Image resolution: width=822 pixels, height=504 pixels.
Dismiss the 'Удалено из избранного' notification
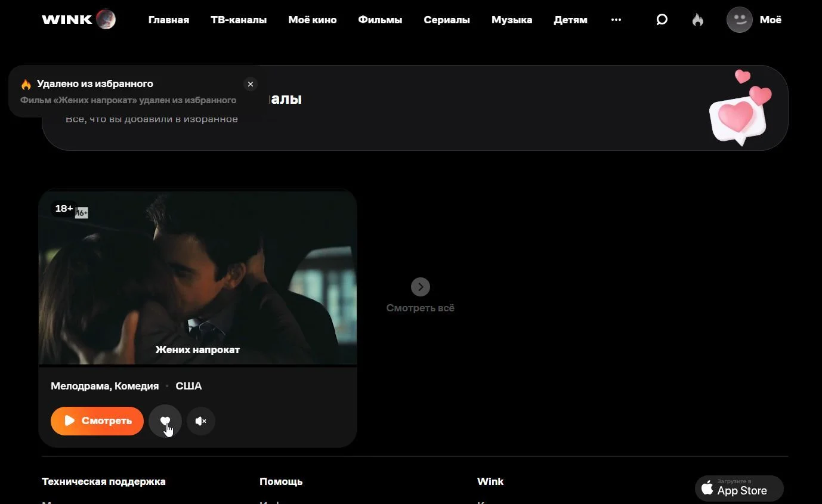[x=251, y=84]
